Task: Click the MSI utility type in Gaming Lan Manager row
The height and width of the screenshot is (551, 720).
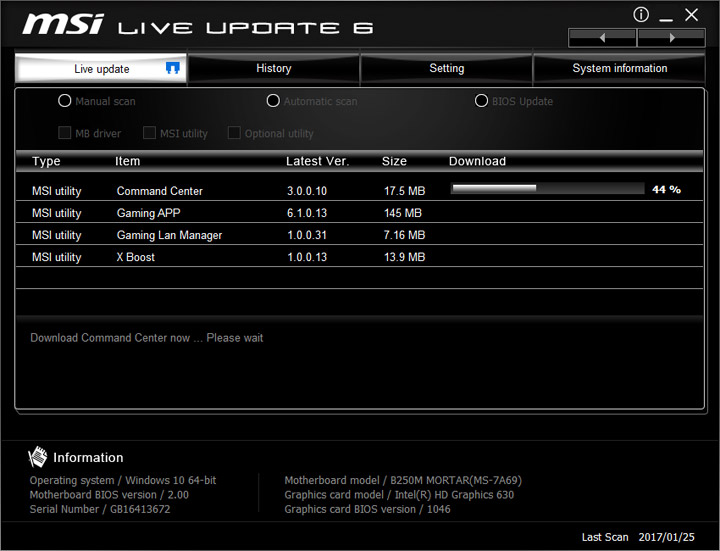Action: 56,235
